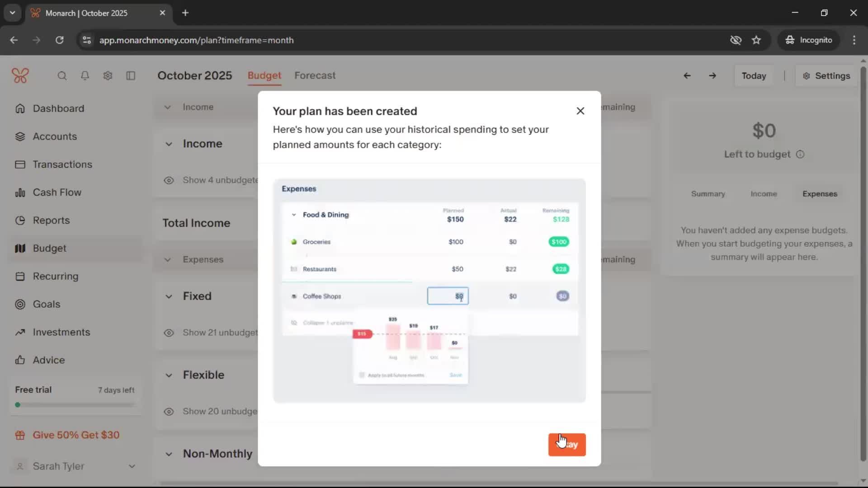Bookmark page with star icon
Viewport: 868px width, 488px height.
[756, 40]
